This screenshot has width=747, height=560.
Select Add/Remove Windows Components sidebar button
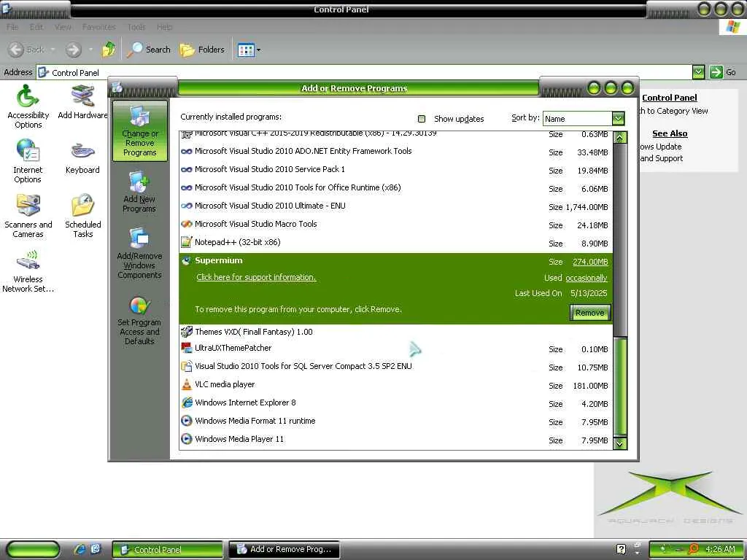(x=139, y=253)
